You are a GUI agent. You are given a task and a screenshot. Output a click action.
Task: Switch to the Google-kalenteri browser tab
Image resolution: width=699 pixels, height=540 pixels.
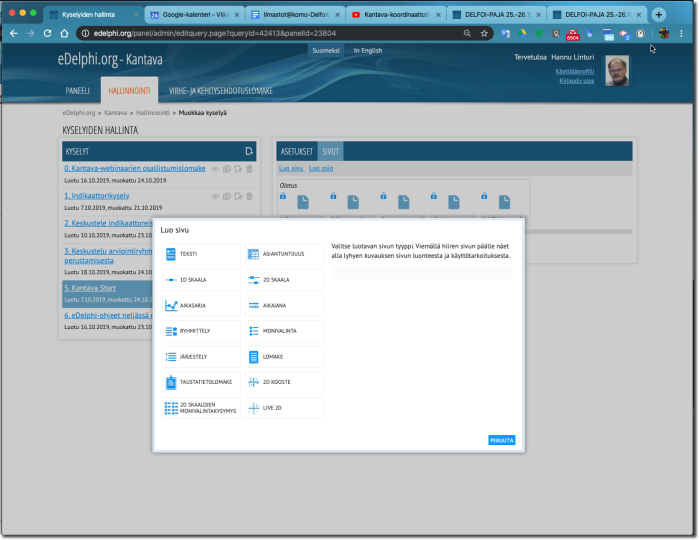coord(192,15)
